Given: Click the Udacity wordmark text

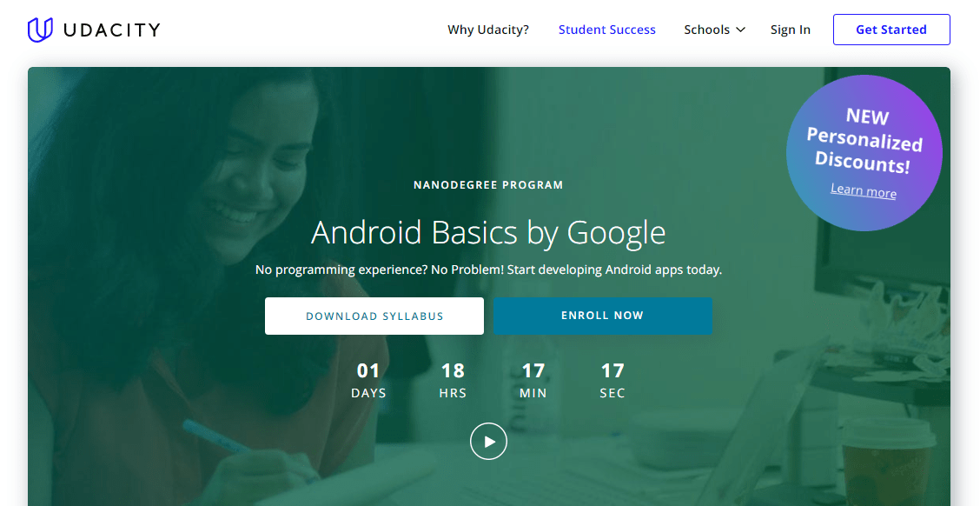Looking at the screenshot, I should tap(109, 29).
